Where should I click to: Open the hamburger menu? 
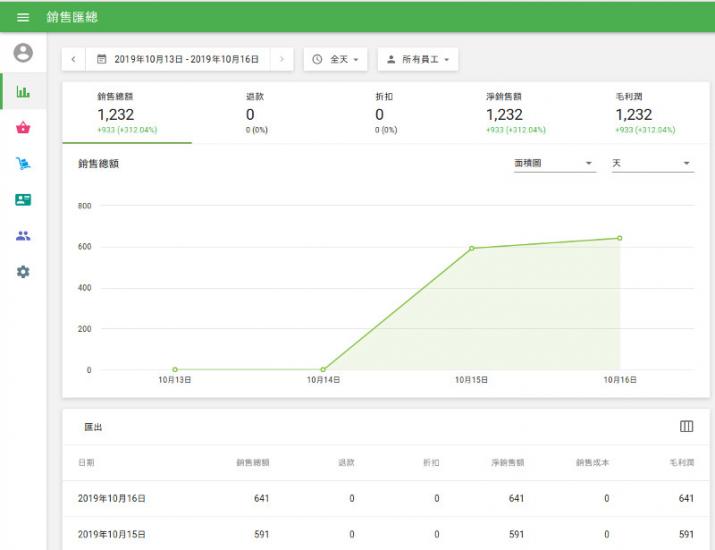coord(23,17)
